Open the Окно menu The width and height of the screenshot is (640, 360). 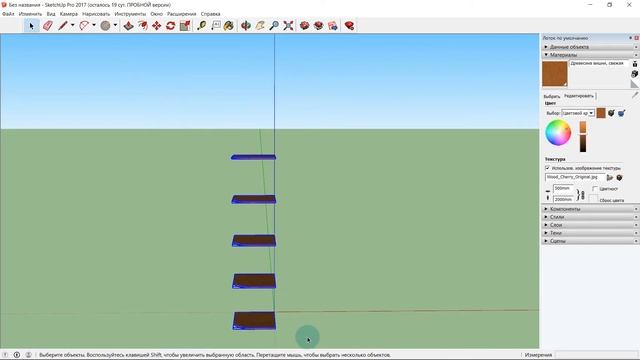[x=156, y=14]
